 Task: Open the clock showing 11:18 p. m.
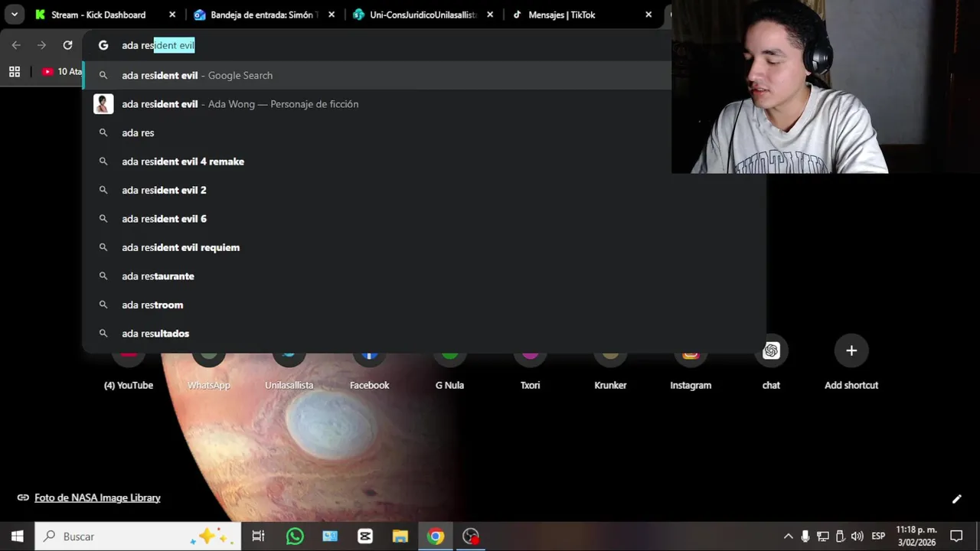click(x=916, y=536)
